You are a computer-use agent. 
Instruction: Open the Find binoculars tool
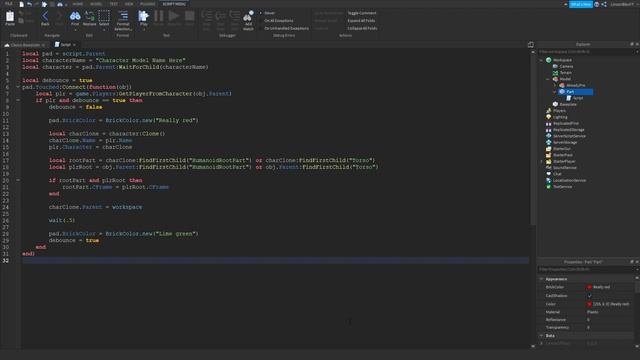[75, 16]
